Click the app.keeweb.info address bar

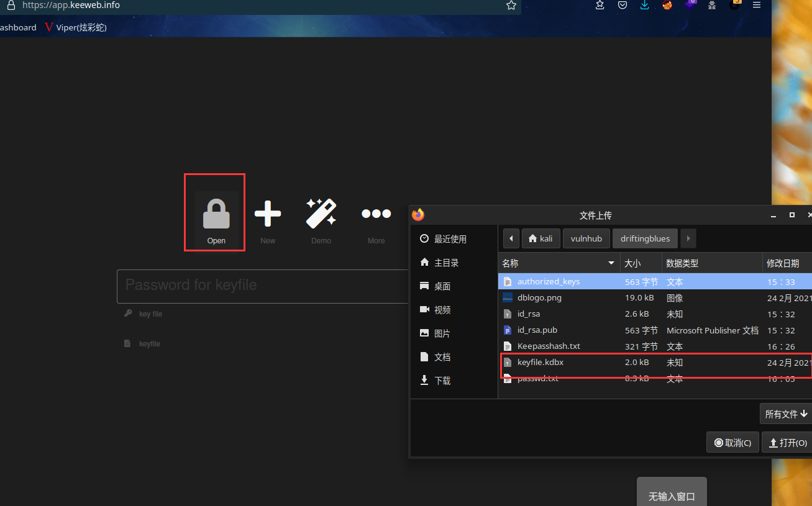(261, 6)
